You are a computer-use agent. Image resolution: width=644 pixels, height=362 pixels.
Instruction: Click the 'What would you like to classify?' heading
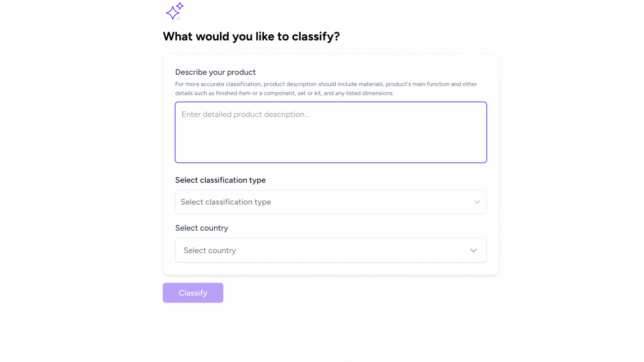coord(251,36)
